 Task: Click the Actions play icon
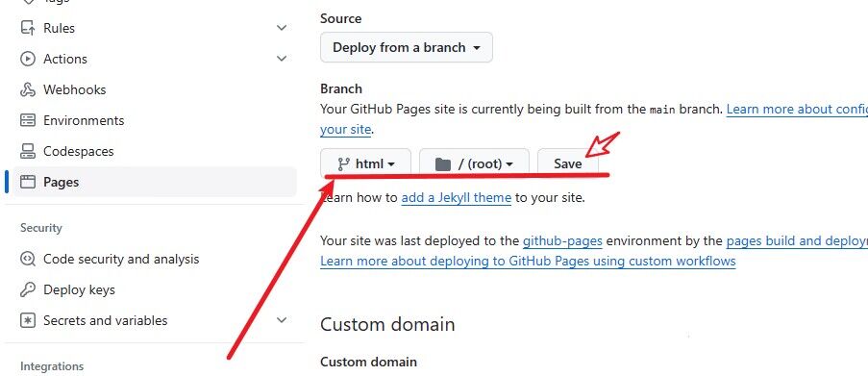coord(28,59)
